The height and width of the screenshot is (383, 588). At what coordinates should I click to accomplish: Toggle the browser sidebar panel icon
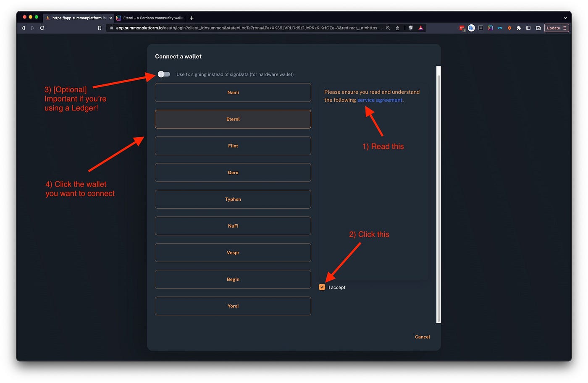(528, 28)
